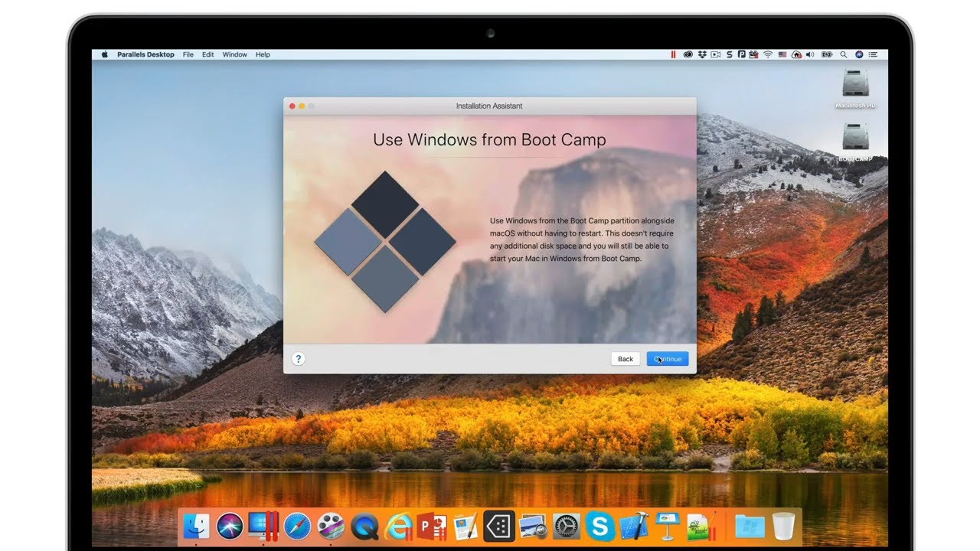This screenshot has width=980, height=551.
Task: Open Spotlight search magnifier
Action: (x=844, y=54)
